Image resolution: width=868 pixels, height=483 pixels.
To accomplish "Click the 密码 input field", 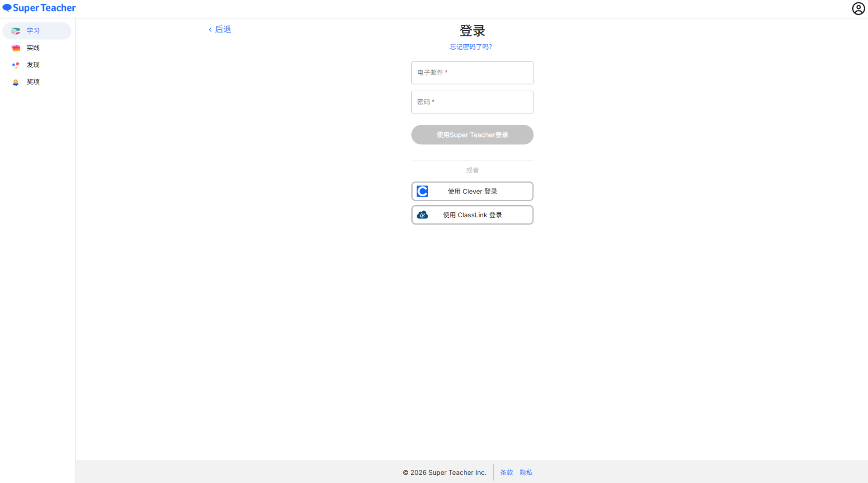I will point(472,102).
